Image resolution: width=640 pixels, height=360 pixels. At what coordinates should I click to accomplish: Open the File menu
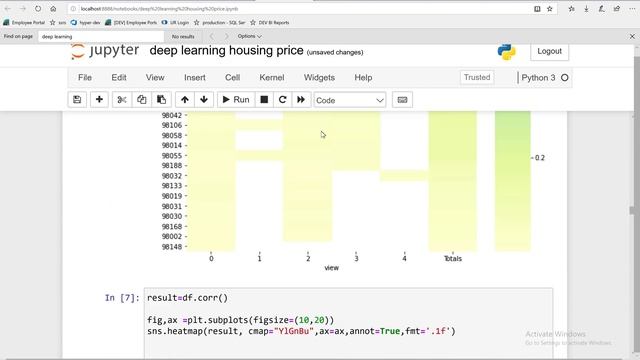pos(85,78)
